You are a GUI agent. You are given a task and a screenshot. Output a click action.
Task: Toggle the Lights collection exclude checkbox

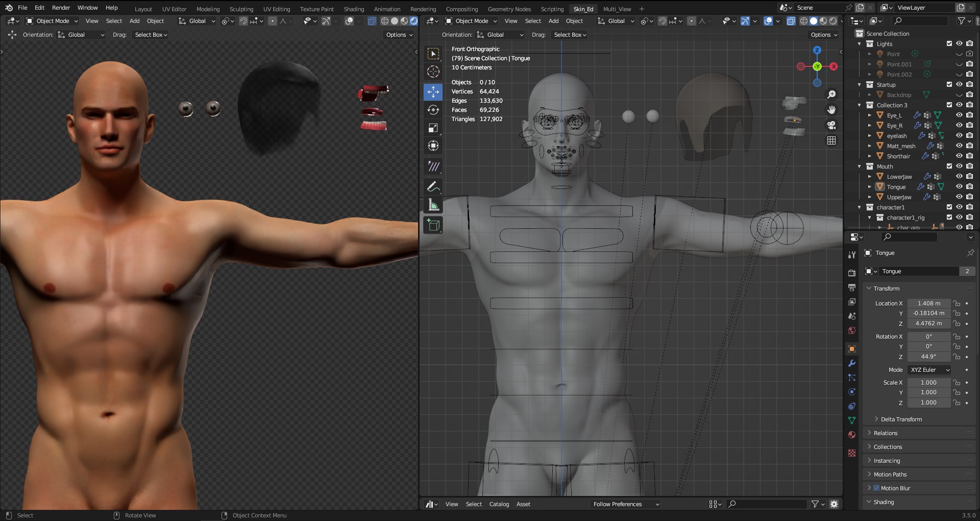[949, 43]
